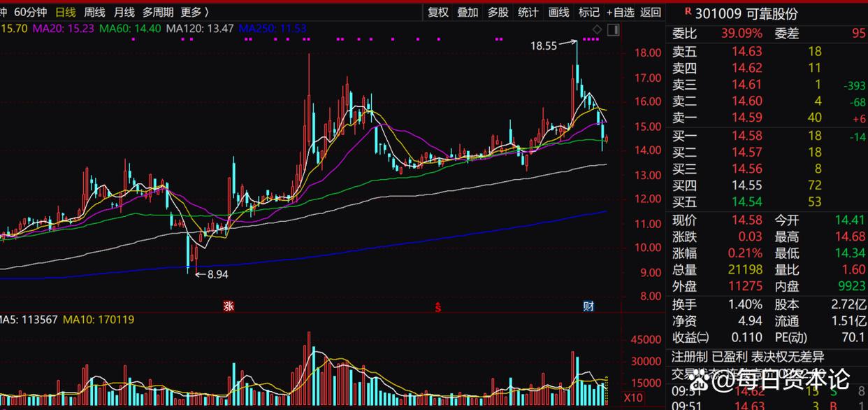Open the 涨 event marker on the timeline
The height and width of the screenshot is (410, 868).
228,306
